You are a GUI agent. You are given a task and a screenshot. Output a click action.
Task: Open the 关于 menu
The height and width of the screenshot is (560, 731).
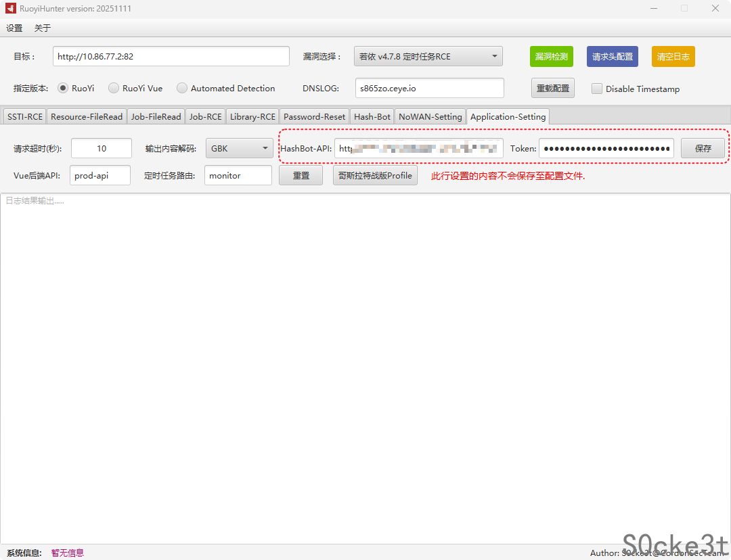(x=43, y=28)
